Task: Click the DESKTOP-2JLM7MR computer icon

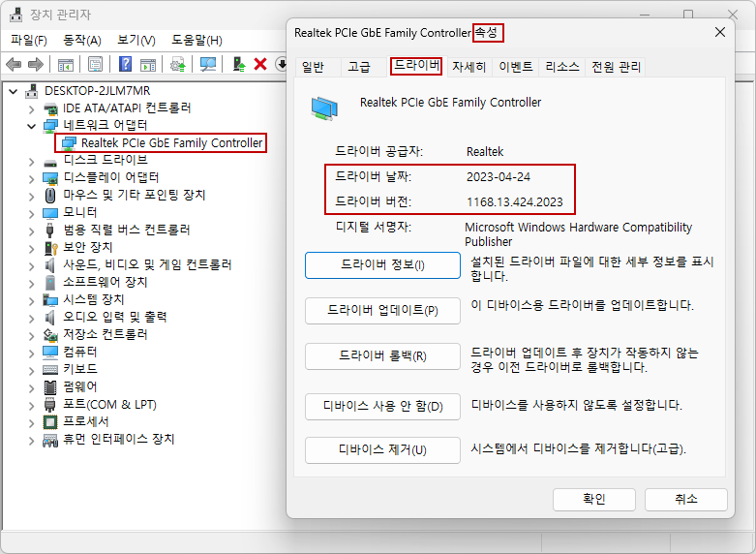Action: click(32, 91)
